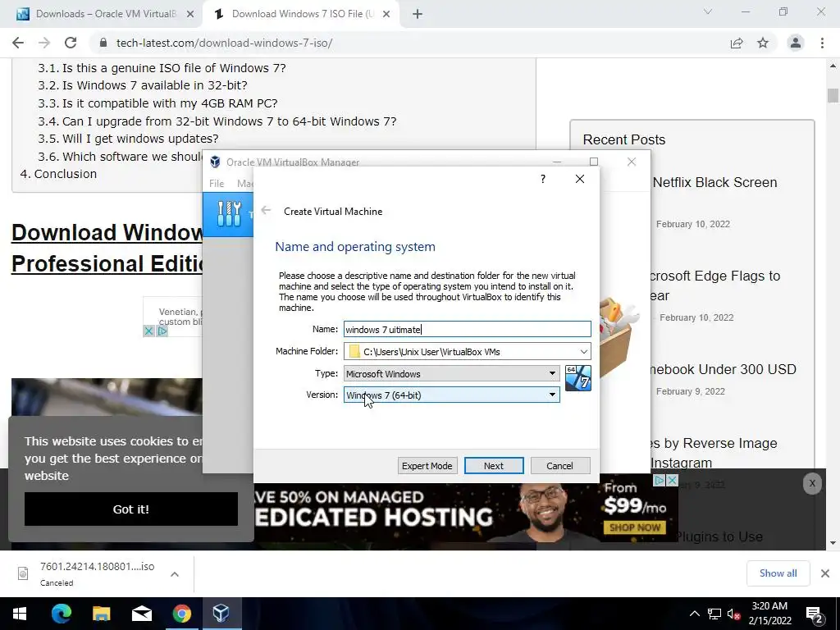
Task: Click the scroll-down arrow of the page scrollbar
Action: 833,543
